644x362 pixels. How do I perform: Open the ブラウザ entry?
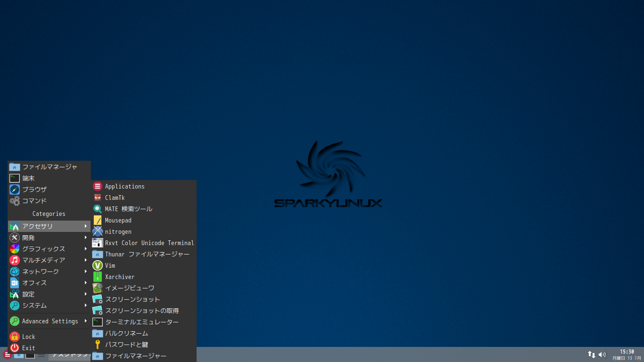(49, 189)
